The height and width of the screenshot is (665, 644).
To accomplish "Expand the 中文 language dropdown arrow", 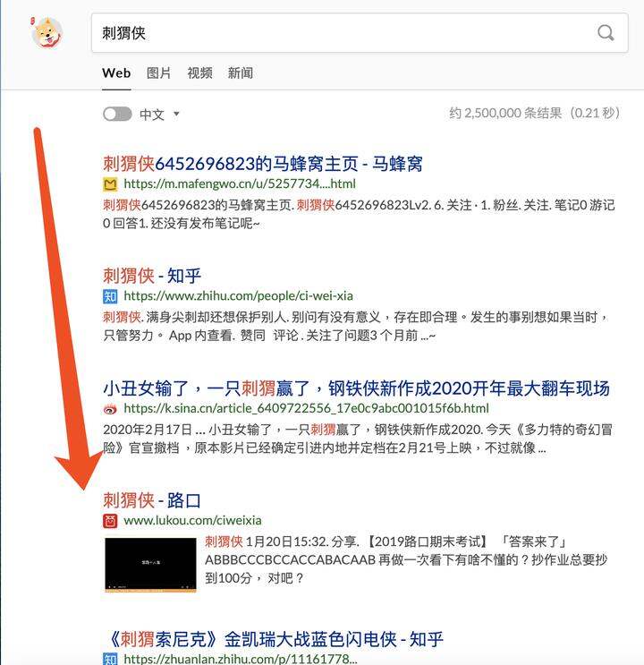I will point(176,114).
